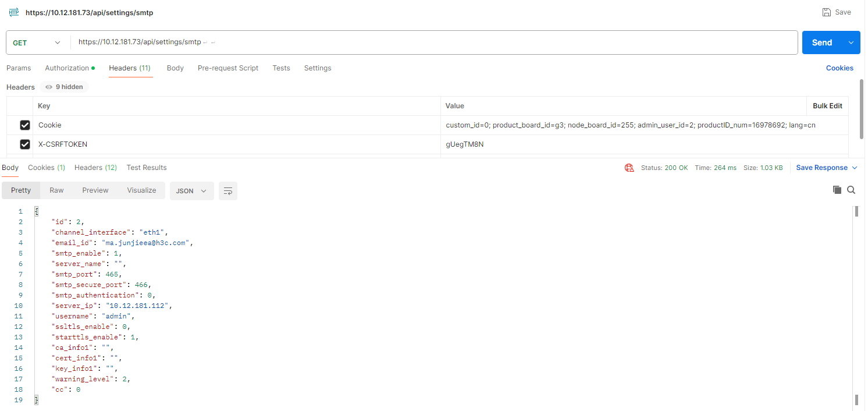Click the red globe network icon
This screenshot has height=411, width=868.
tap(629, 168)
